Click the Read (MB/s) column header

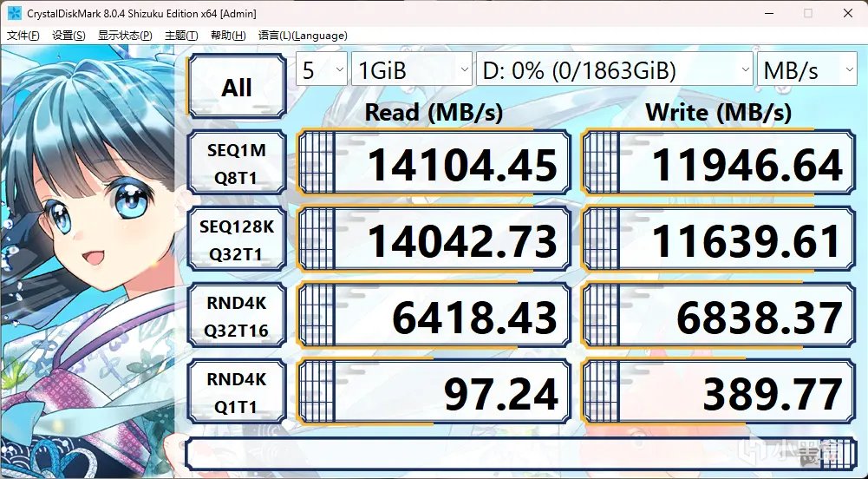coord(434,113)
